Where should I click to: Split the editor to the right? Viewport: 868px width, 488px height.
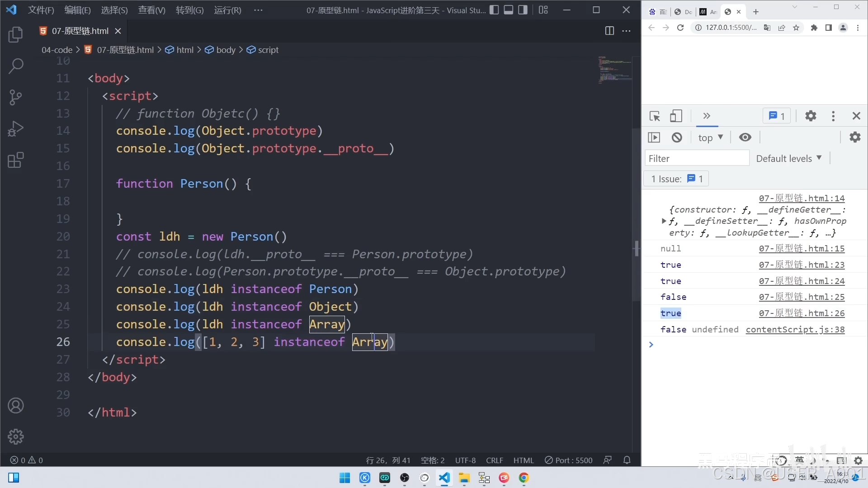pos(609,31)
